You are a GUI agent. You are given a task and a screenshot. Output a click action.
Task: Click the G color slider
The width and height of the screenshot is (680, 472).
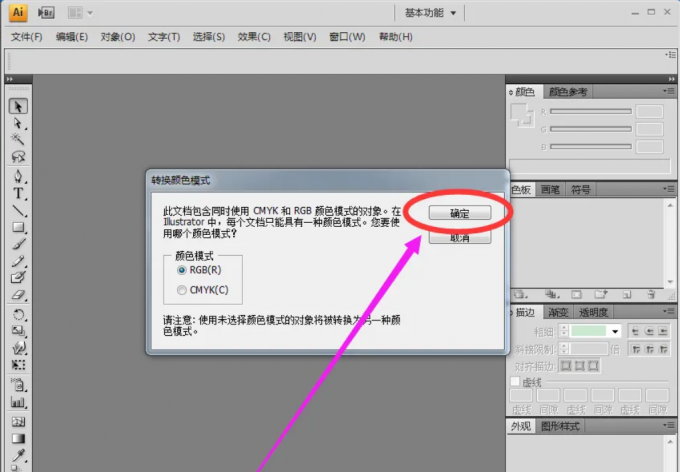[591, 129]
